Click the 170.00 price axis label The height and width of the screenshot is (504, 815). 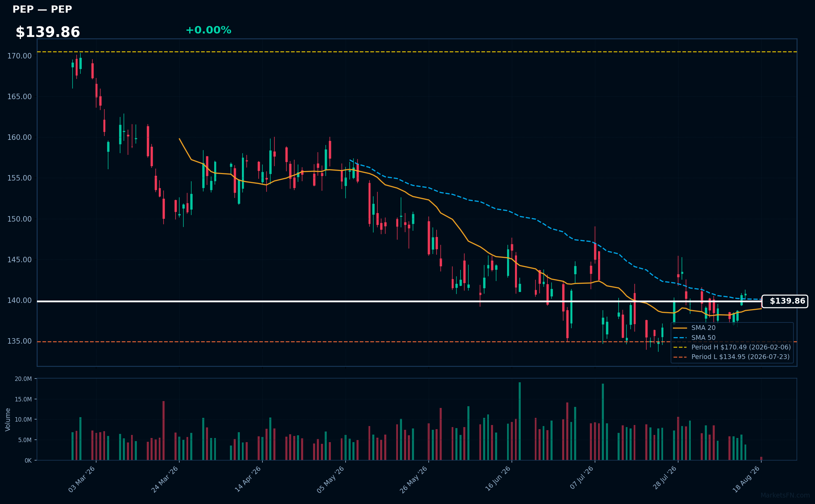(20, 56)
